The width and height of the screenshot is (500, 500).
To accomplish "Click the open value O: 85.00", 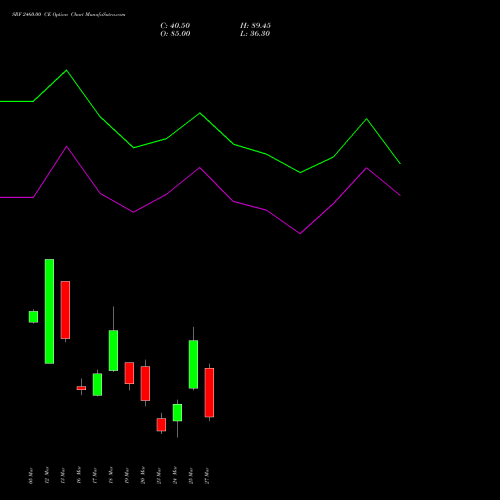I will click(x=175, y=34).
